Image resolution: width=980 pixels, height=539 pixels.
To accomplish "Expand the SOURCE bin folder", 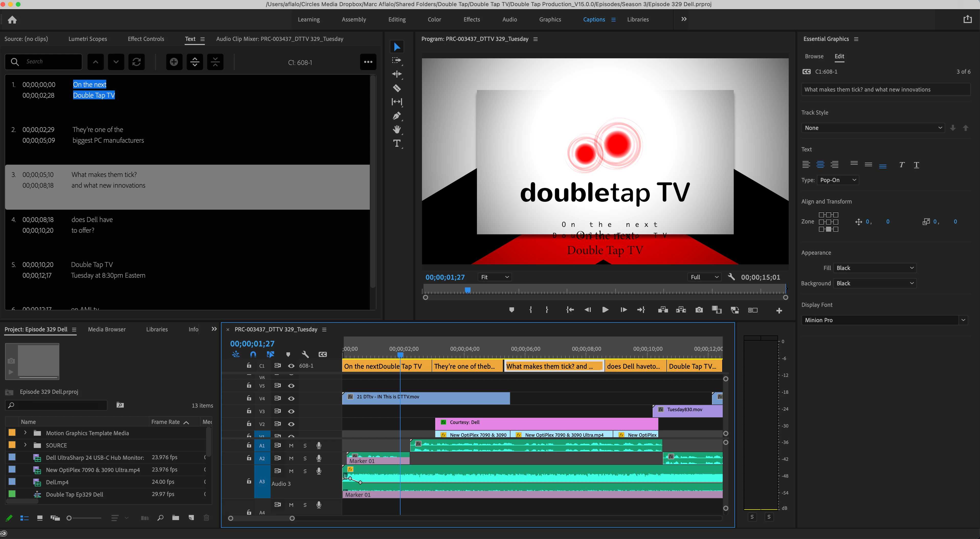I will [25, 445].
